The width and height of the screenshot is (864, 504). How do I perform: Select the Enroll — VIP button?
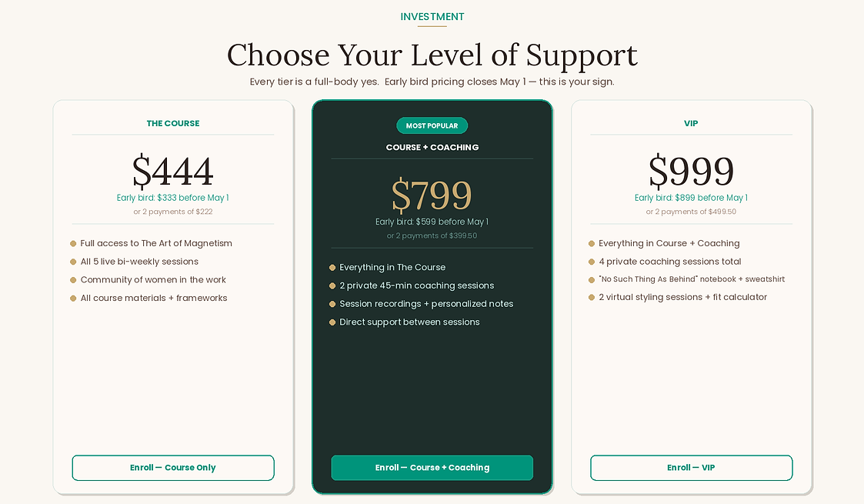pyautogui.click(x=691, y=468)
